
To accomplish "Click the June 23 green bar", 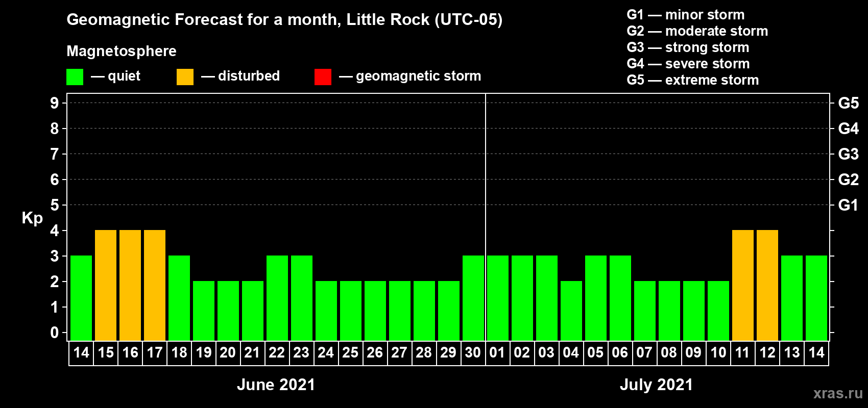I will 302,298.
